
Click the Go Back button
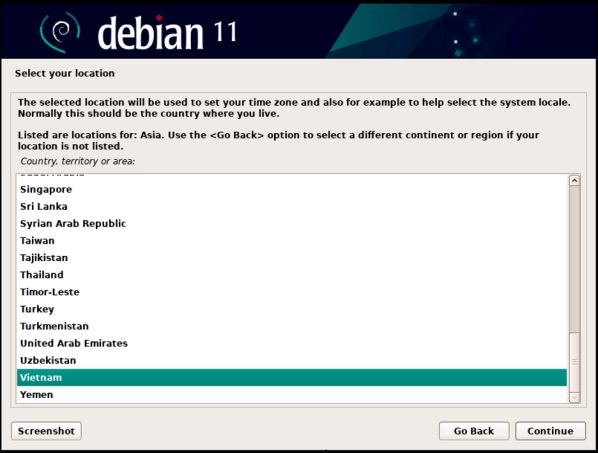coord(474,431)
